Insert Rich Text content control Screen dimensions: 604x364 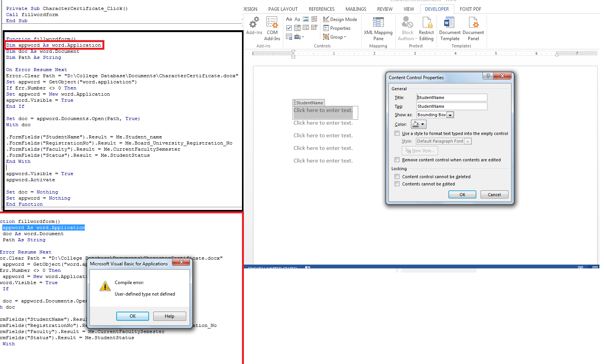click(x=289, y=19)
